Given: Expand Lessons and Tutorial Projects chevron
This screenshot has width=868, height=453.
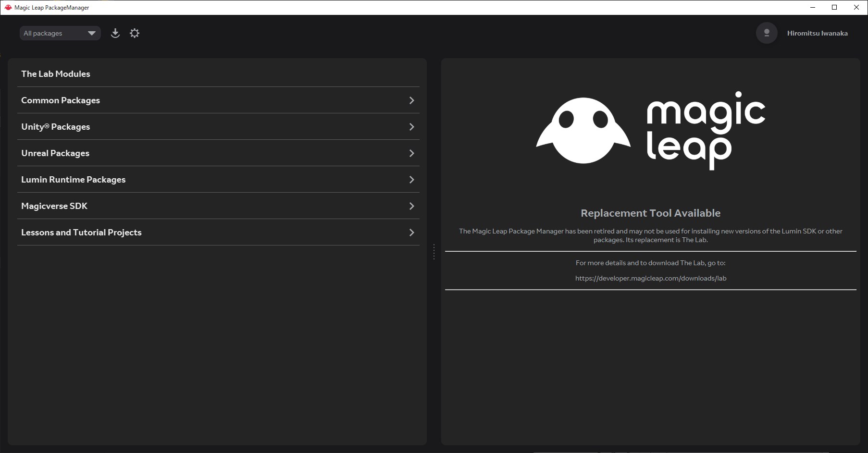Looking at the screenshot, I should coord(411,233).
